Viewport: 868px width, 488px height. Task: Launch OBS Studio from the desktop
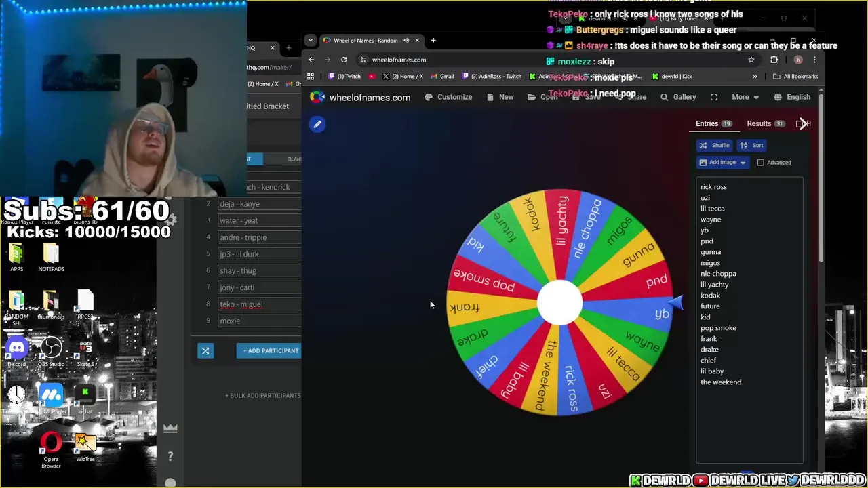click(51, 352)
